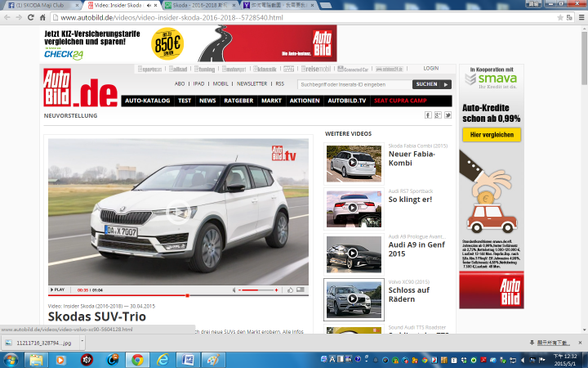Viewport: 588px width, 368px height.
Task: Click Hier vergleichen yellow button
Action: click(492, 135)
